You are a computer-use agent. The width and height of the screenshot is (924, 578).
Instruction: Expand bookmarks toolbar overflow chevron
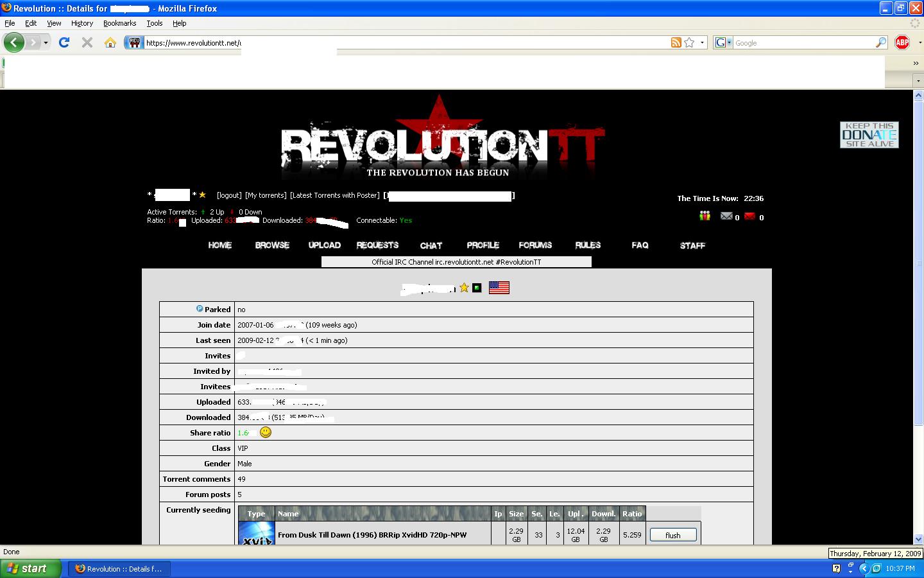point(916,63)
